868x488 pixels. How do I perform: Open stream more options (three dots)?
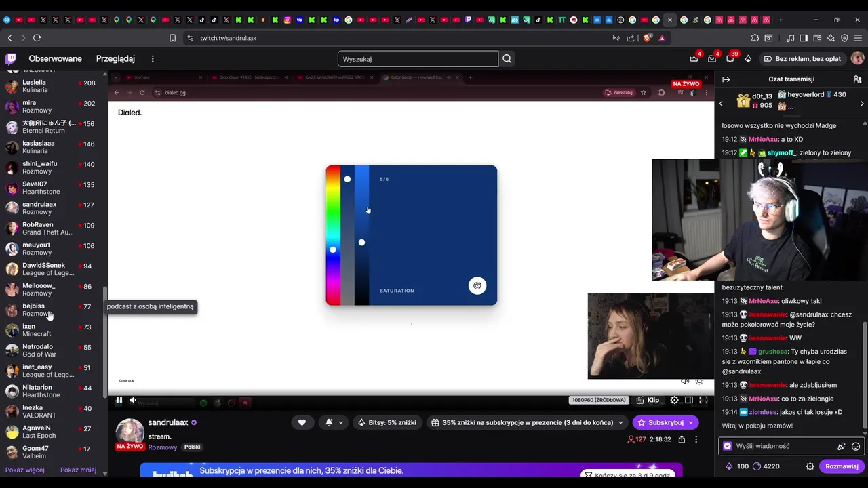(x=696, y=439)
